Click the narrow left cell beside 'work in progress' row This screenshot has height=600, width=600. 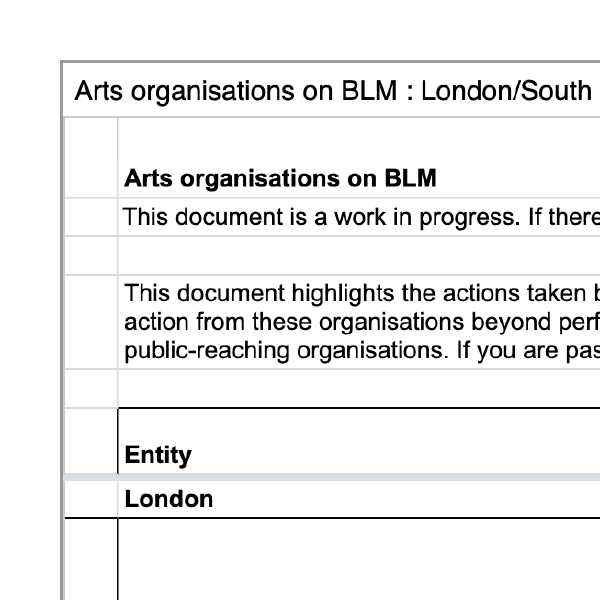tap(91, 217)
